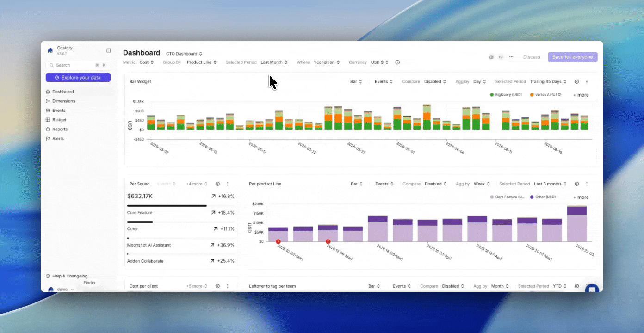Open the chat support bubble icon
This screenshot has height=333, width=644.
point(592,290)
